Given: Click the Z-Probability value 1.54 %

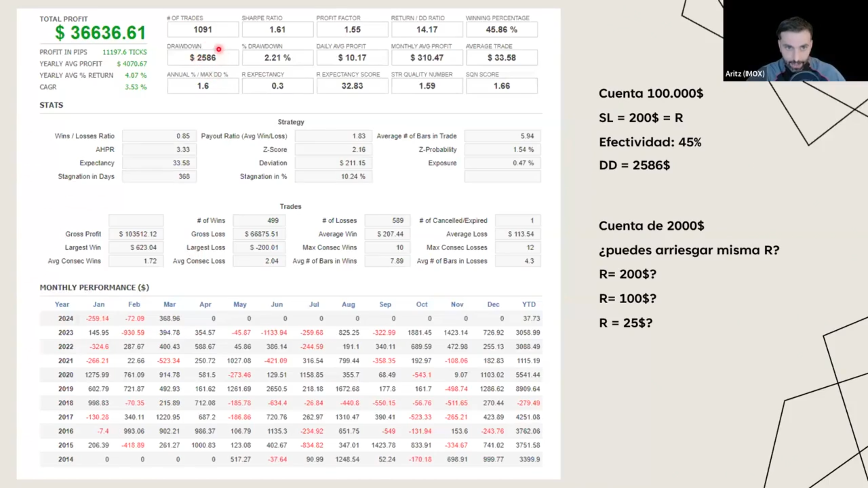Looking at the screenshot, I should (x=502, y=150).
